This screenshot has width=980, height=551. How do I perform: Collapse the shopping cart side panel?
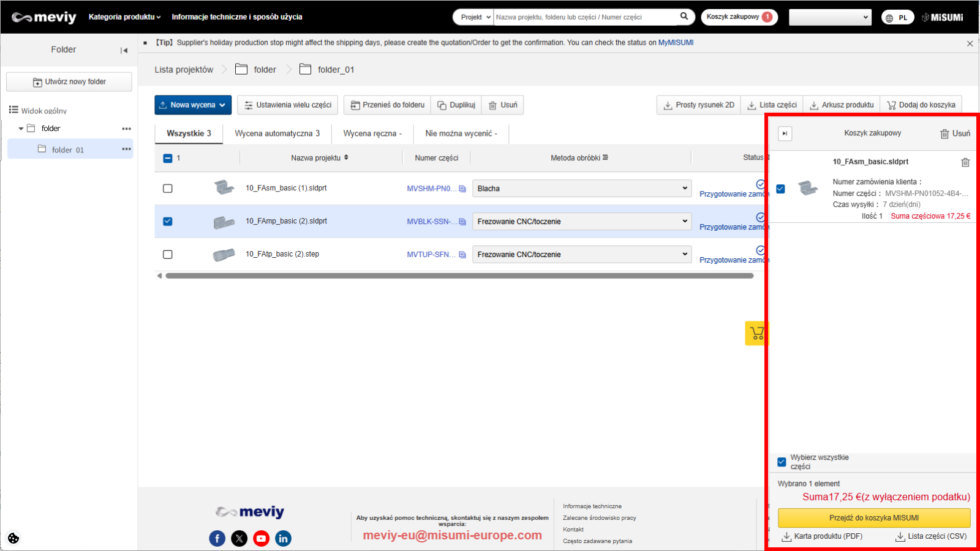785,133
